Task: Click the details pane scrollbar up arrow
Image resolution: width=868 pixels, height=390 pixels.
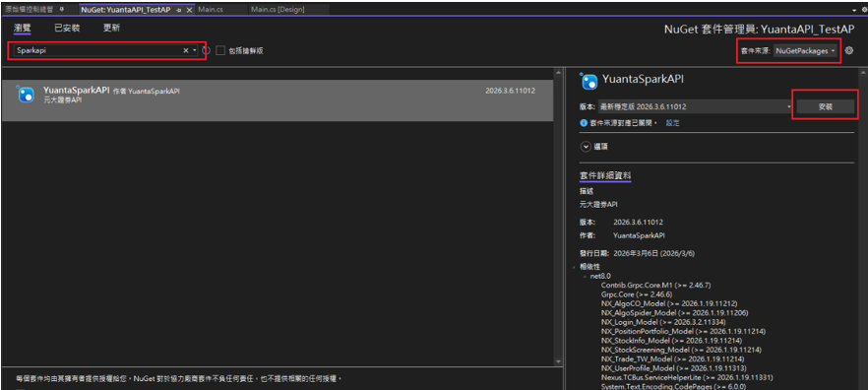Action: tap(862, 73)
